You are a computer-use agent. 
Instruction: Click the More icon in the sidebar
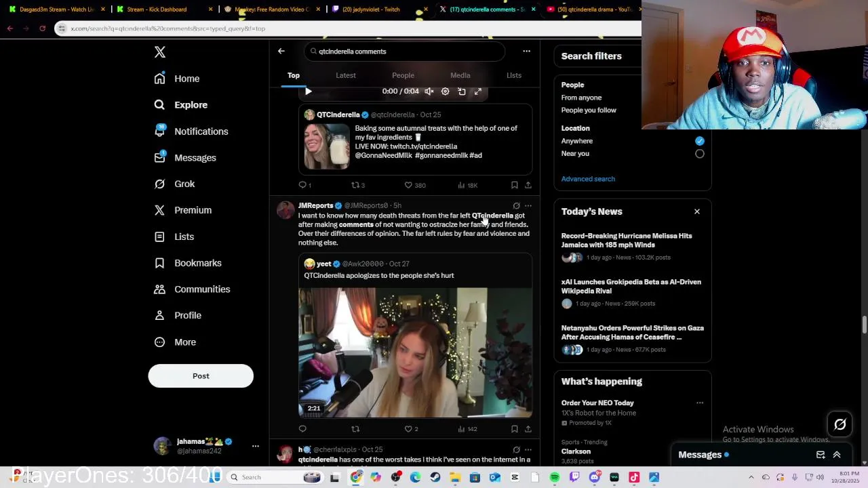(x=159, y=342)
